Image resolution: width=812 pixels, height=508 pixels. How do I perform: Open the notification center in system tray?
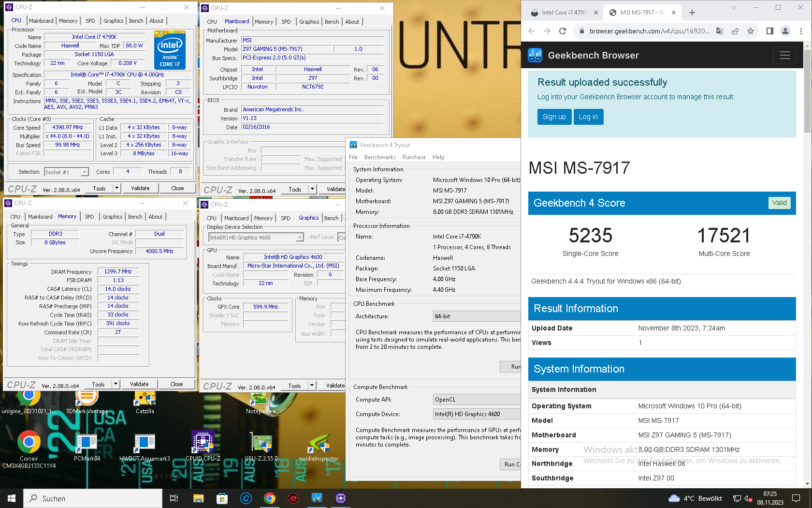click(796, 498)
